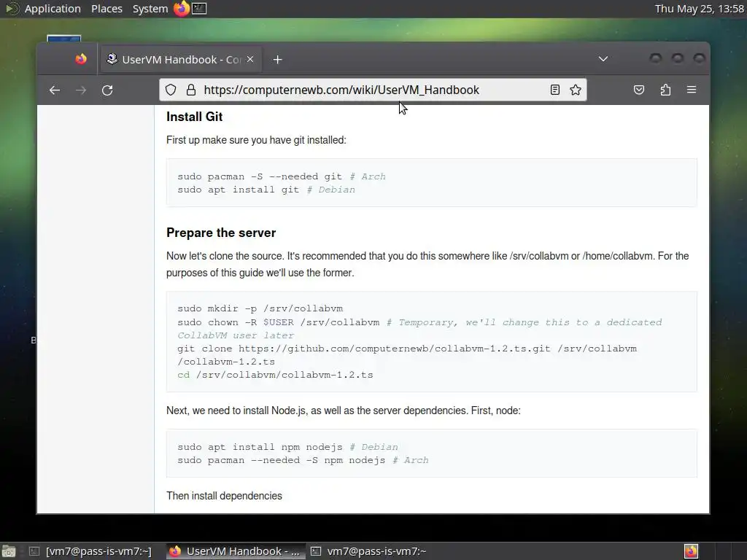The width and height of the screenshot is (747, 560).
Task: Toggle reader view in address bar
Action: click(x=555, y=90)
